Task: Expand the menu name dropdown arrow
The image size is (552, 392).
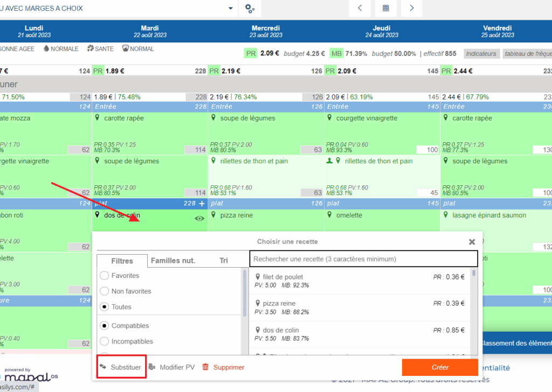Action: pos(231,9)
